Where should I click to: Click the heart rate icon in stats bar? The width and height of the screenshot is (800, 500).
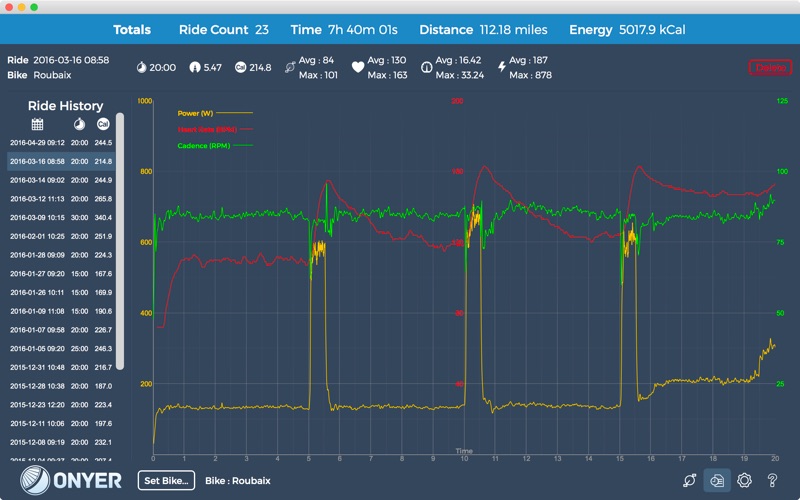pos(358,67)
